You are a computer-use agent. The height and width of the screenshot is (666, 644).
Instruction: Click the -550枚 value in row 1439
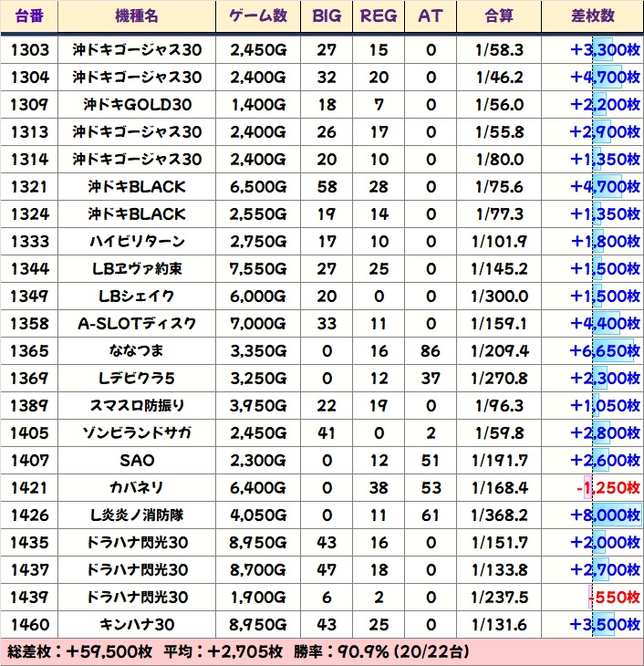[613, 597]
